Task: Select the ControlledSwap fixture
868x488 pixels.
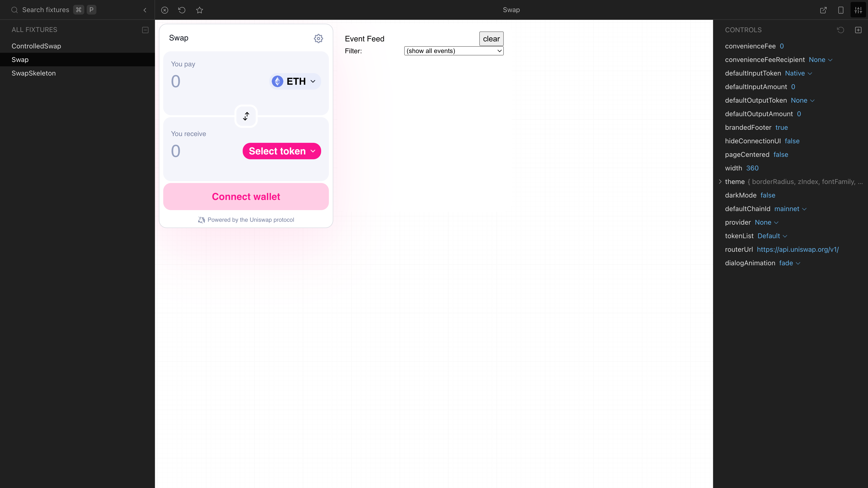Action: 36,46
